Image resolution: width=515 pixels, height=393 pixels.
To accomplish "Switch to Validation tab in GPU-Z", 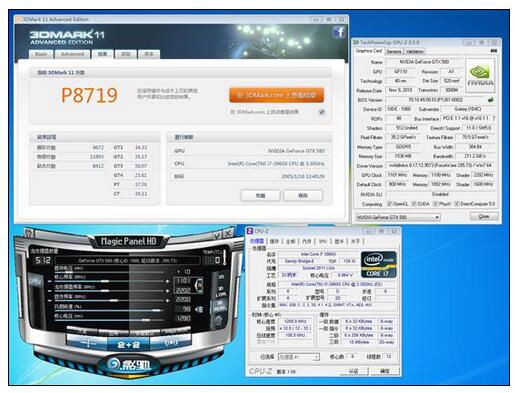I will tap(415, 51).
